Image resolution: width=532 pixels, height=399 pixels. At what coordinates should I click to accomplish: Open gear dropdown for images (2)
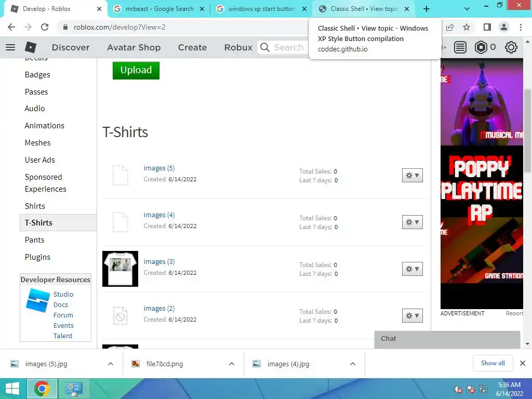(412, 316)
